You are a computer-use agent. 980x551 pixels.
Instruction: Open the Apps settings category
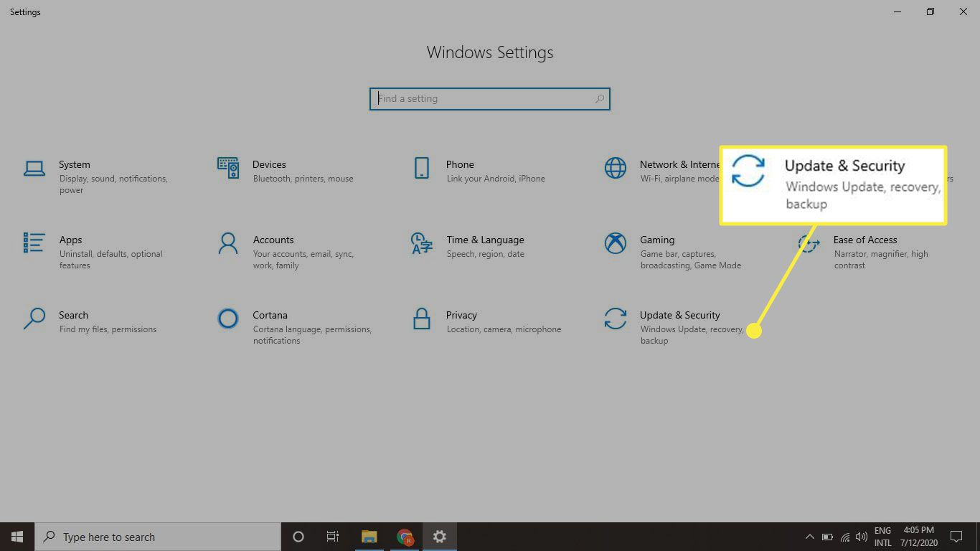(94, 252)
